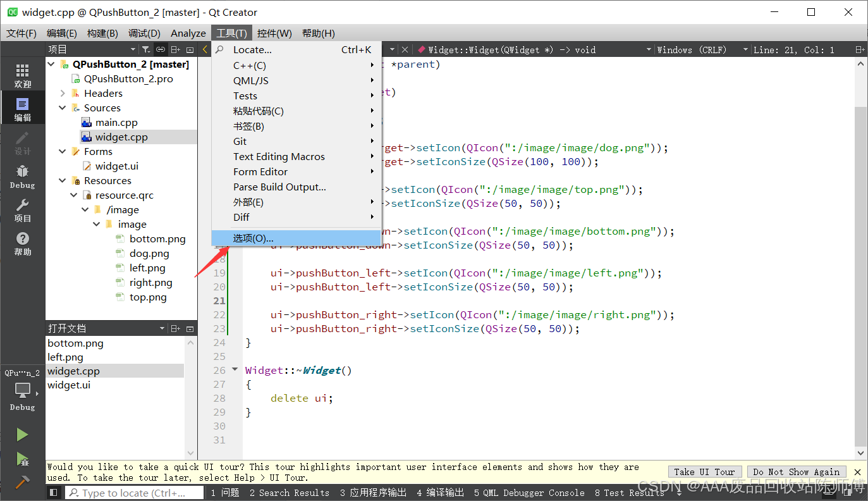This screenshot has width=868, height=501.
Task: Click Do Not Show Again button
Action: 797,472
